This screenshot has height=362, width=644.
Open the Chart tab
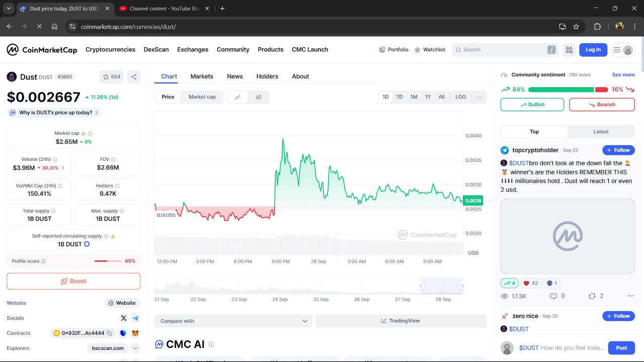(169, 76)
